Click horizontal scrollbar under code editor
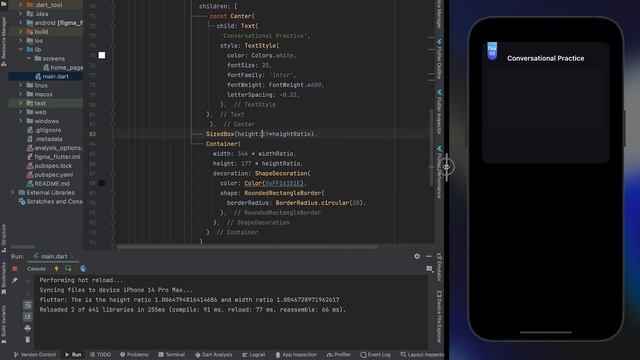Screen dimensions: 640x360 [x=247, y=247]
